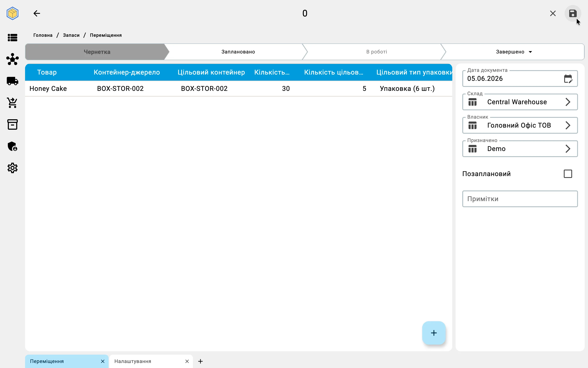Open the shield user sidebar icon

(12, 146)
